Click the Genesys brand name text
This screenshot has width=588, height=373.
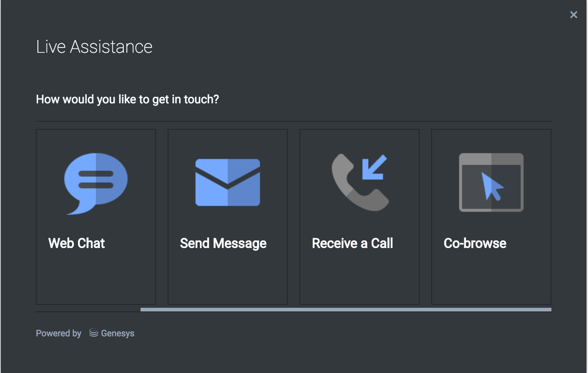(x=118, y=333)
